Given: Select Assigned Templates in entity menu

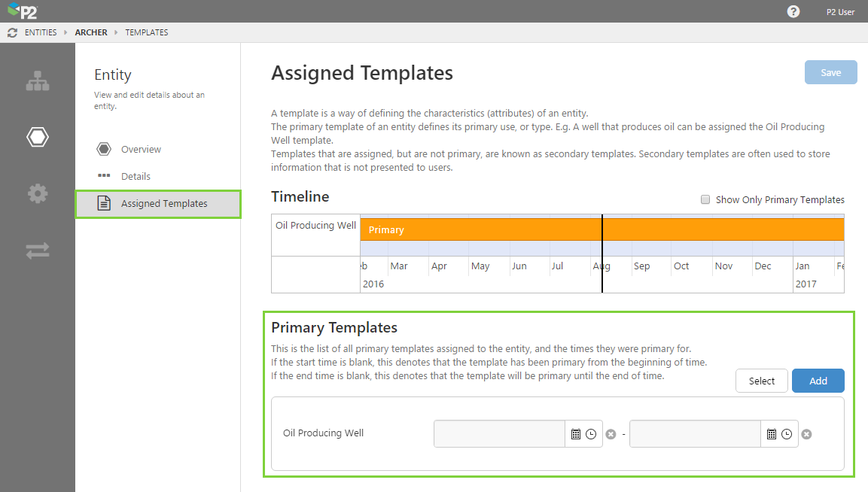Looking at the screenshot, I should [x=163, y=203].
